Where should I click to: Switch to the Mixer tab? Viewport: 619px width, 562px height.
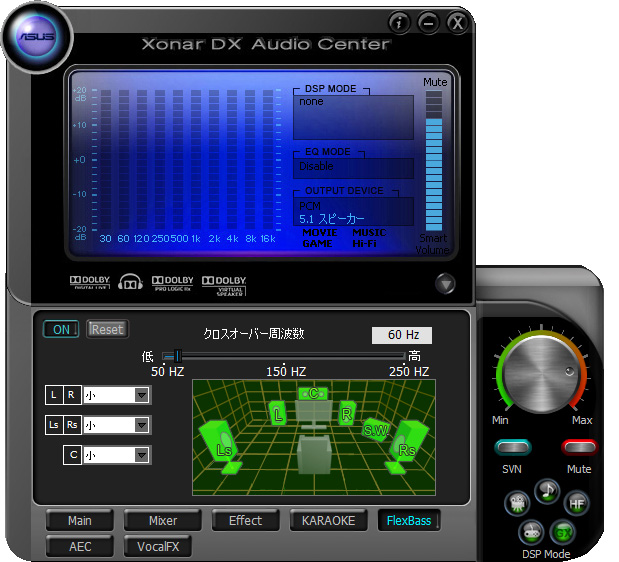click(163, 520)
